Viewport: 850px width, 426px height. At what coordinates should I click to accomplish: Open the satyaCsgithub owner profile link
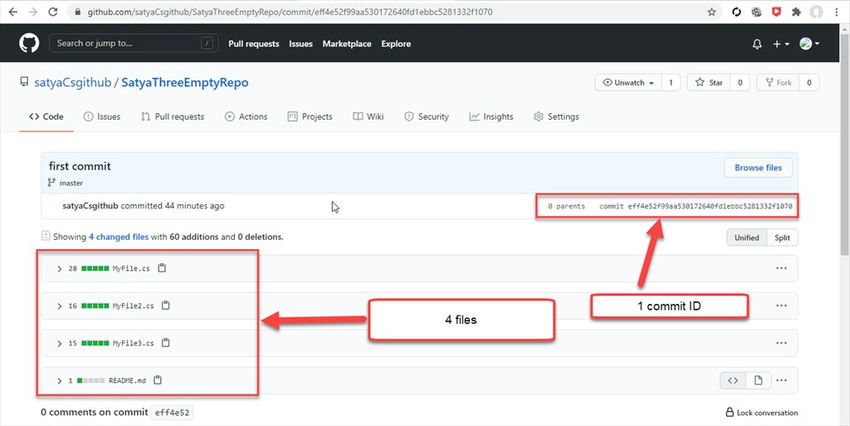click(x=73, y=82)
